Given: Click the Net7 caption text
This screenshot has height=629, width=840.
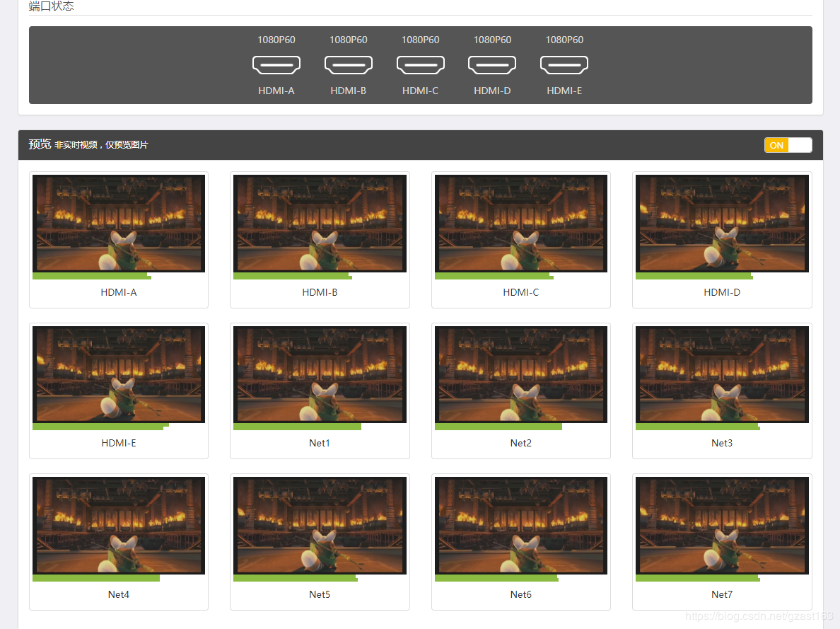Looking at the screenshot, I should click(x=722, y=594).
